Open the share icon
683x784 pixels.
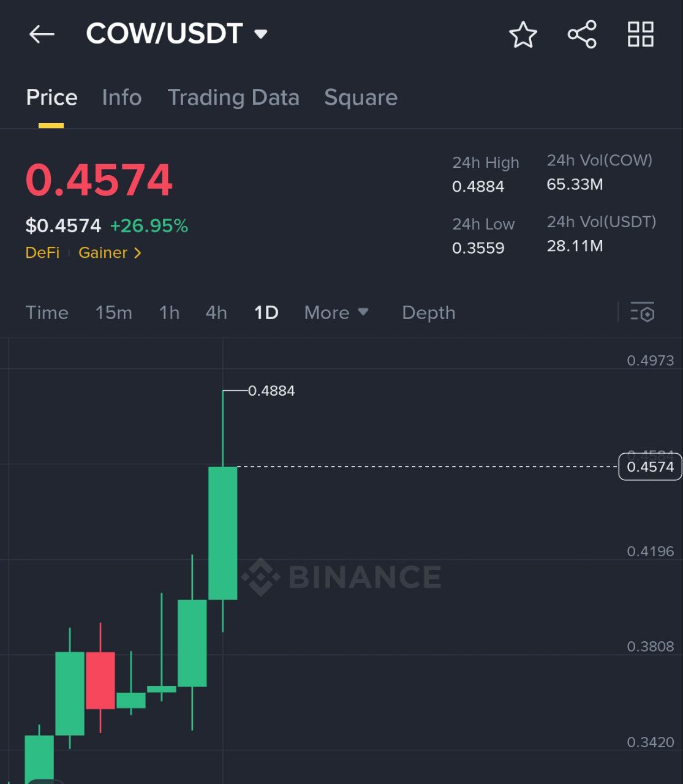pyautogui.click(x=582, y=34)
